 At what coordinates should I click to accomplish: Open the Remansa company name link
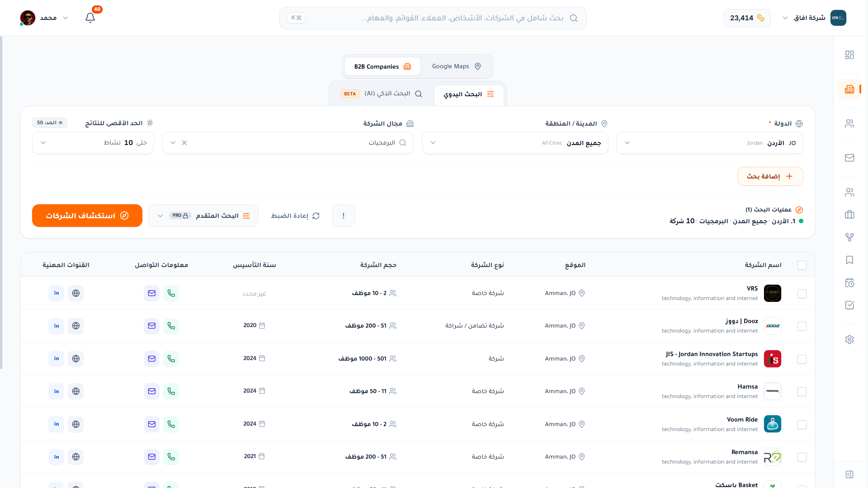(745, 452)
